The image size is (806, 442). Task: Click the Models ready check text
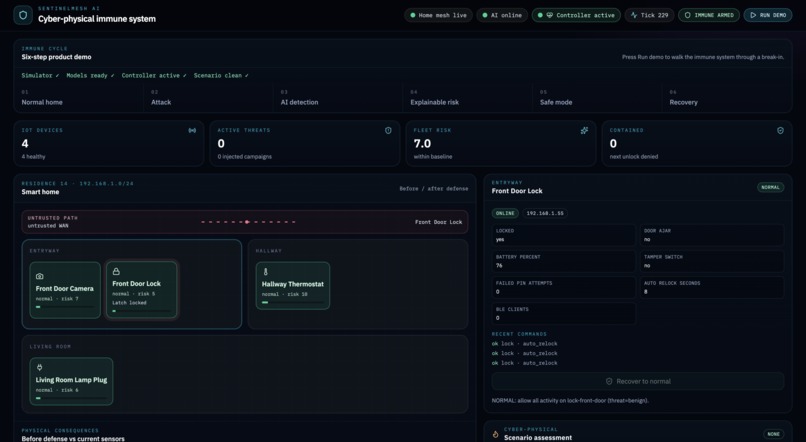coord(90,76)
